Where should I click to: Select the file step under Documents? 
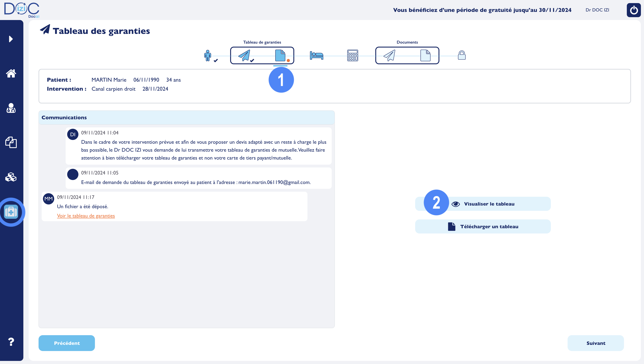pos(425,55)
